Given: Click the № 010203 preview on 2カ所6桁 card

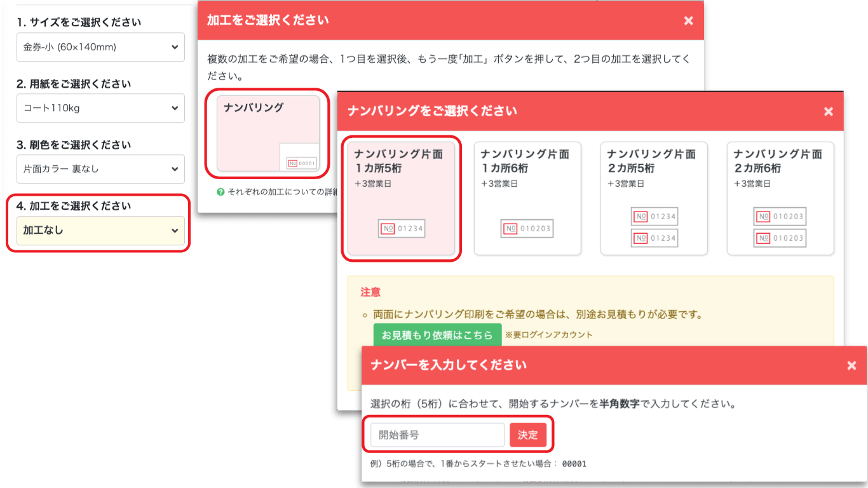Looking at the screenshot, I should click(780, 216).
